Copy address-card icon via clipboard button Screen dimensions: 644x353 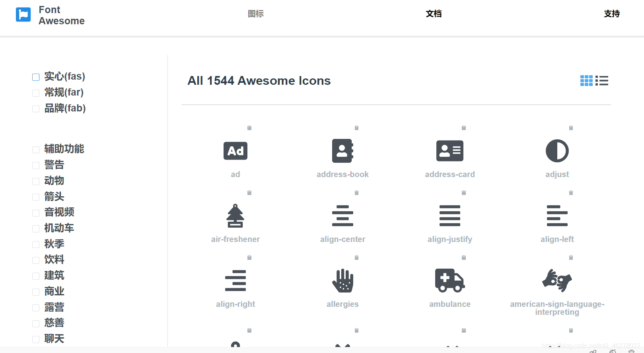pos(464,128)
